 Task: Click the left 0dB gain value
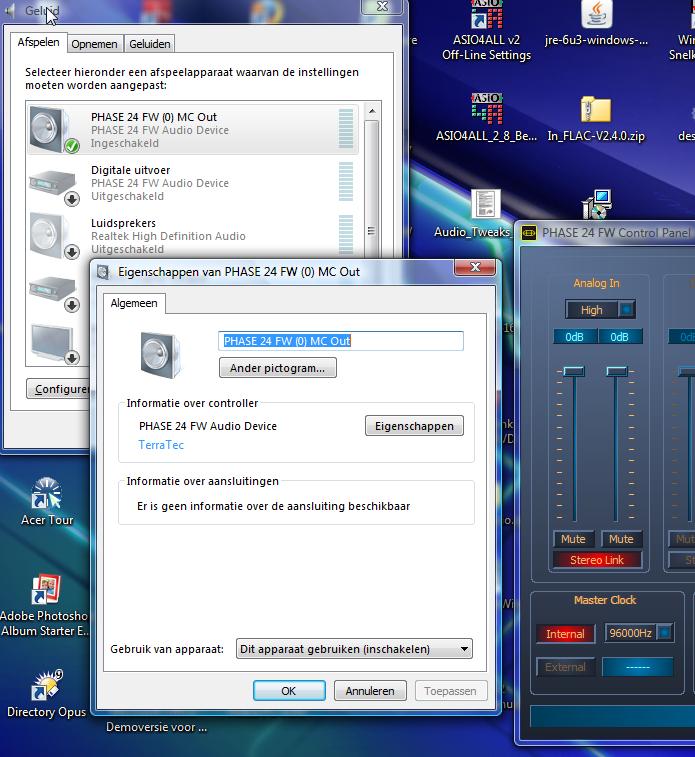coord(575,336)
